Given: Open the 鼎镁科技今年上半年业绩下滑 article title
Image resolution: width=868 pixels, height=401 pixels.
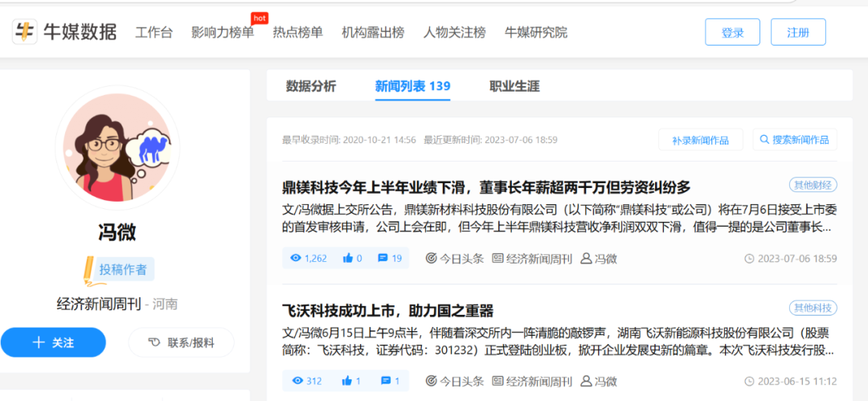Looking at the screenshot, I should pyautogui.click(x=486, y=187).
